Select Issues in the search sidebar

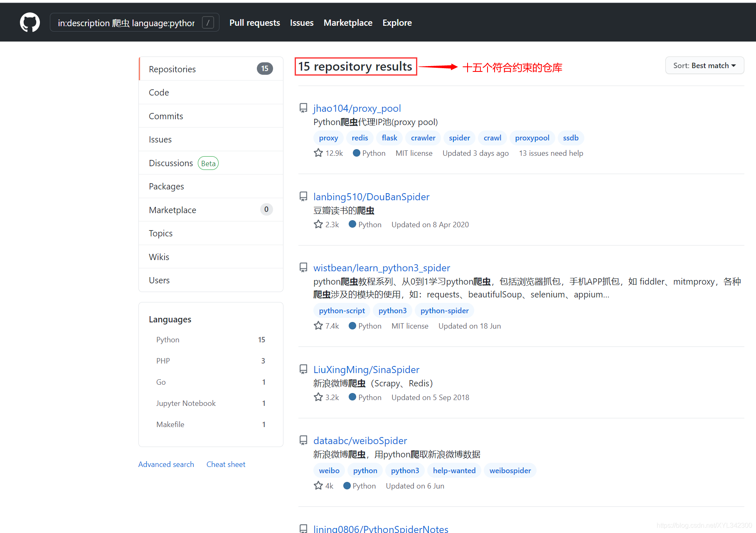tap(211, 139)
